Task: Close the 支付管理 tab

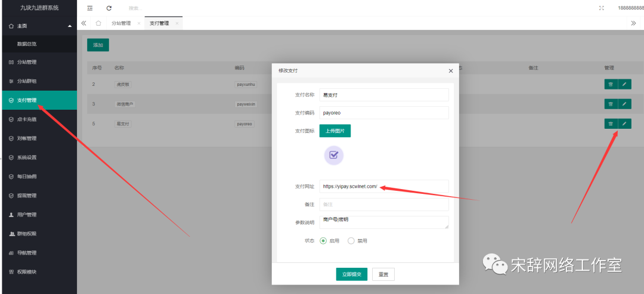Action: coord(177,23)
